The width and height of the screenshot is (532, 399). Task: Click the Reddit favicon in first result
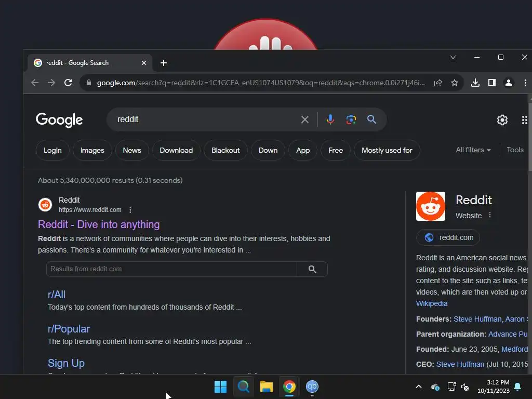pyautogui.click(x=45, y=205)
